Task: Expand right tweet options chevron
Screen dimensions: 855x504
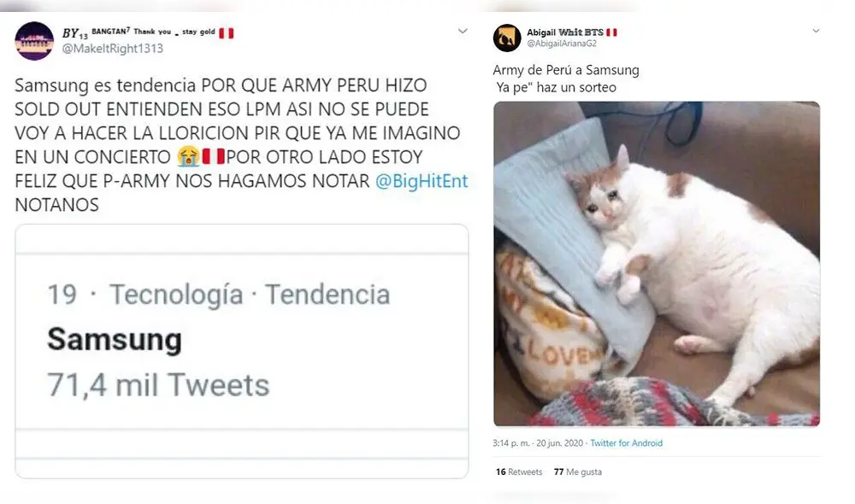Action: [816, 31]
